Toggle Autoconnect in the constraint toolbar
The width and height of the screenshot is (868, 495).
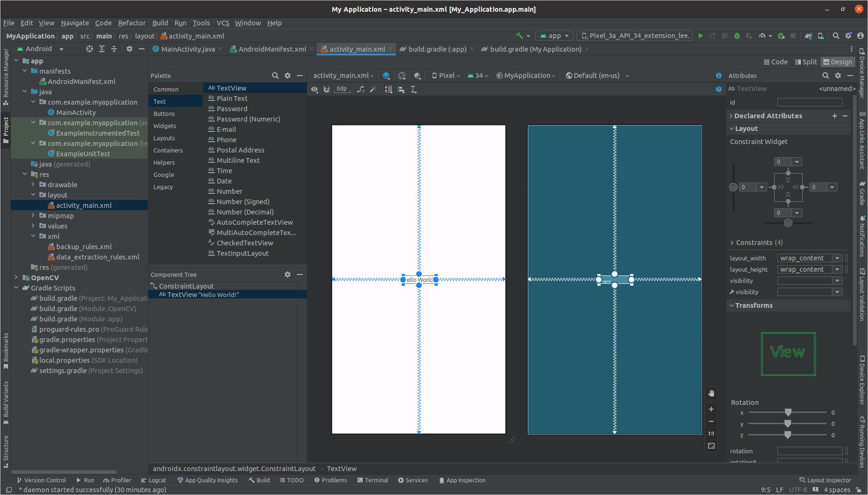[327, 89]
